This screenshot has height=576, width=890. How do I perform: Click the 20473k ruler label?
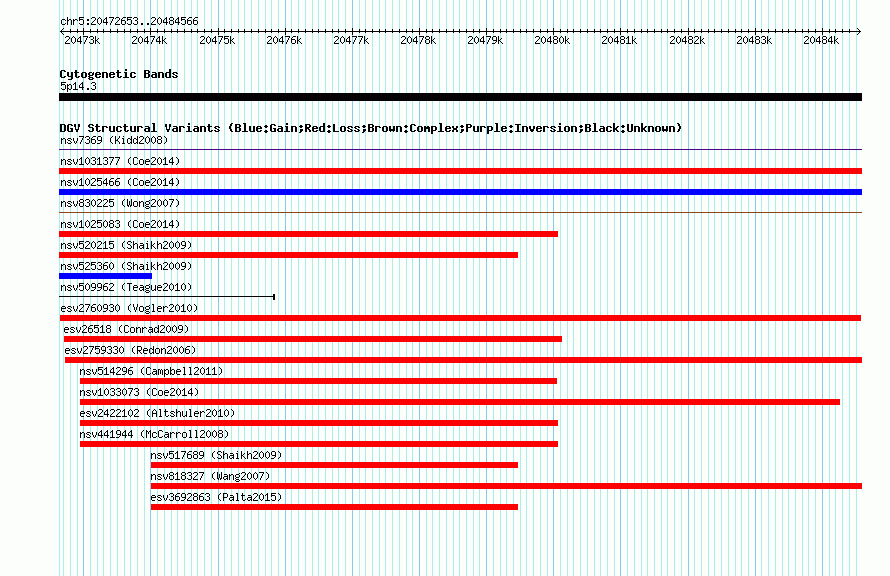tap(82, 40)
